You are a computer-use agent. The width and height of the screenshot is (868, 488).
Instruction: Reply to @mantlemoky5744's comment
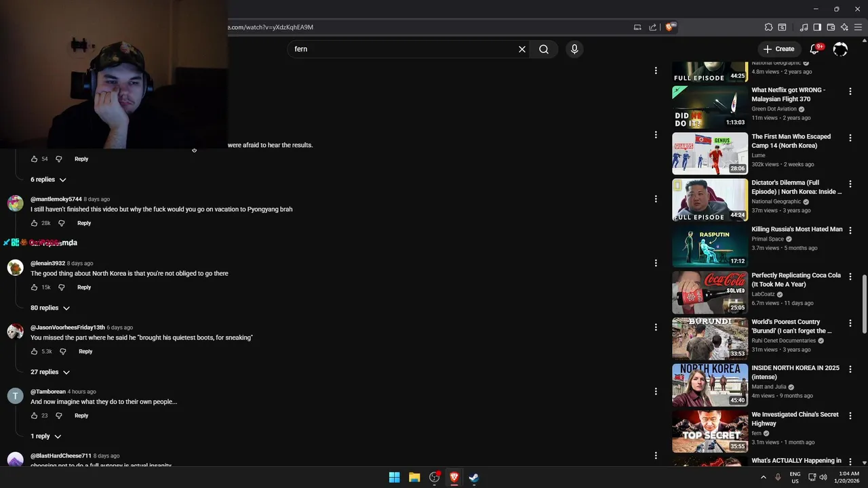point(84,223)
